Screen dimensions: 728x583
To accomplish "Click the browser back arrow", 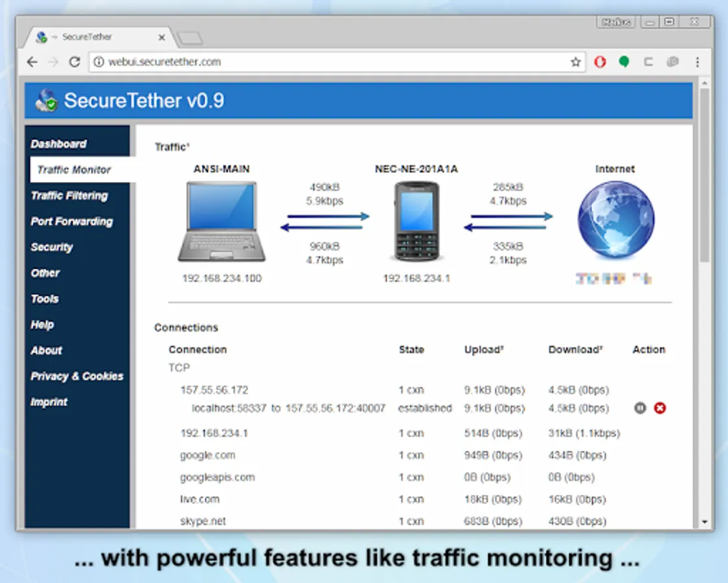I will pyautogui.click(x=32, y=62).
